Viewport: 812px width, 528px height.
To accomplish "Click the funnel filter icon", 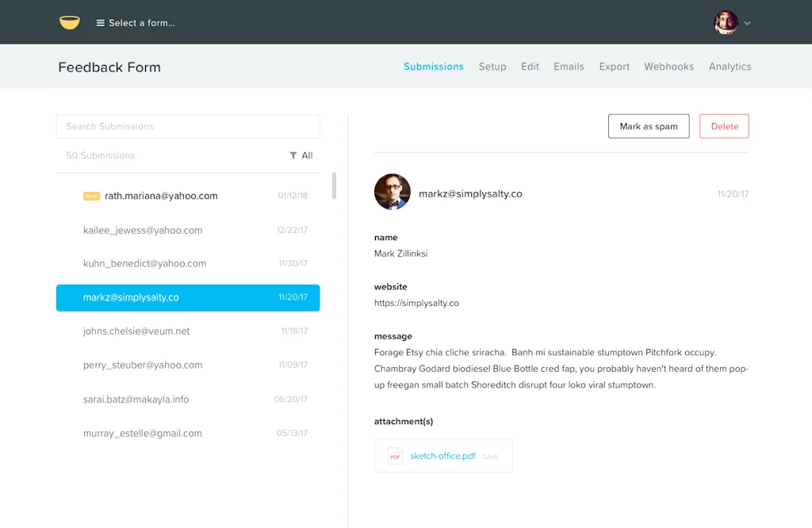I will (x=293, y=155).
